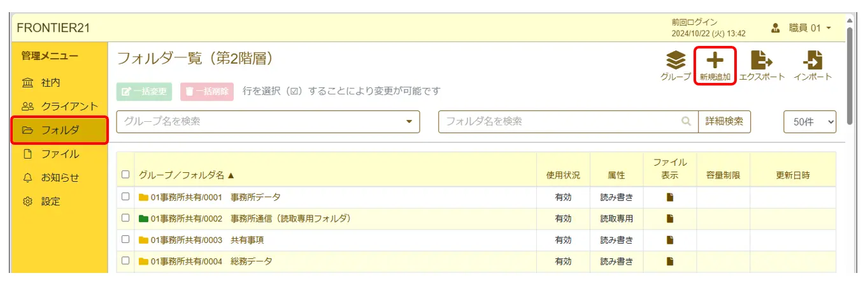Open the 0002 事務所通信 folder link
868x287 pixels.
tap(251, 219)
